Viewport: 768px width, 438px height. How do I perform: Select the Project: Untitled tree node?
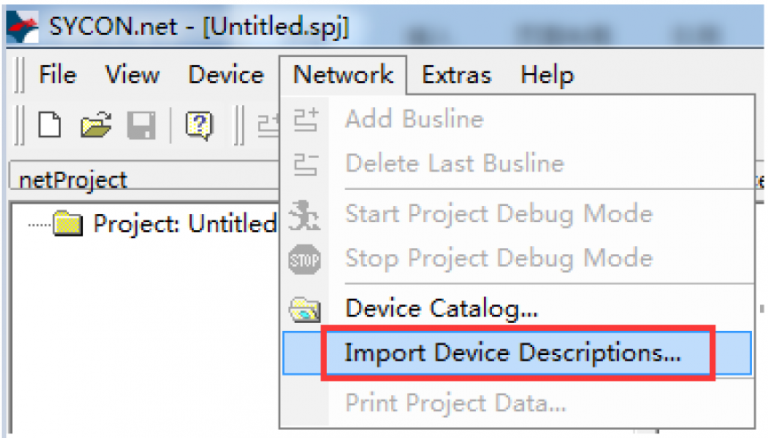(x=180, y=223)
